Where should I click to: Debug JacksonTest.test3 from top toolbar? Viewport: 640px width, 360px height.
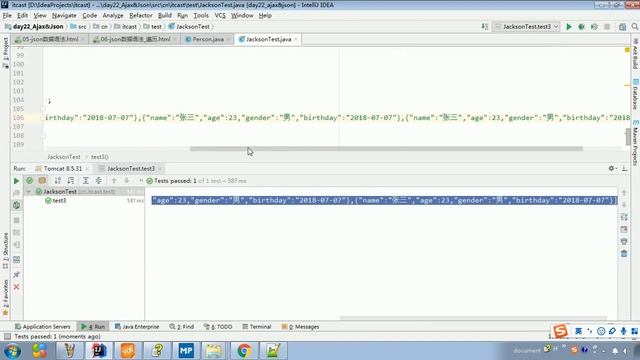[581, 27]
